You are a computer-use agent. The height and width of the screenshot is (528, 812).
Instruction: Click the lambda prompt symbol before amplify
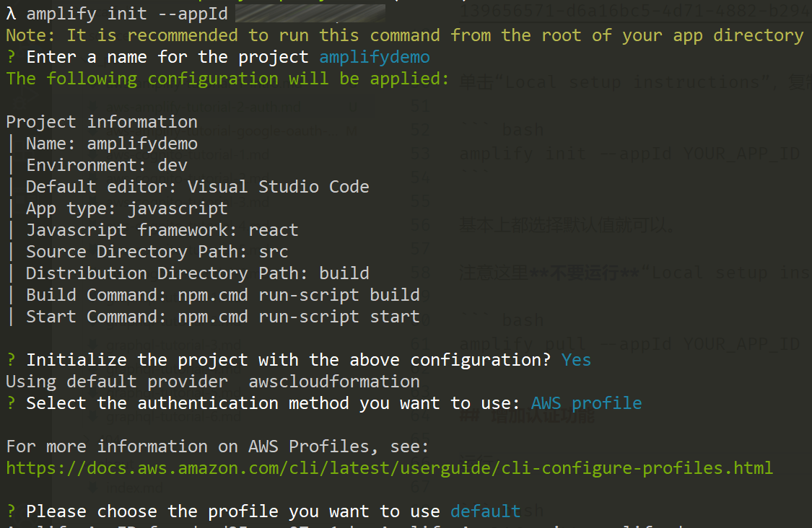(11, 14)
